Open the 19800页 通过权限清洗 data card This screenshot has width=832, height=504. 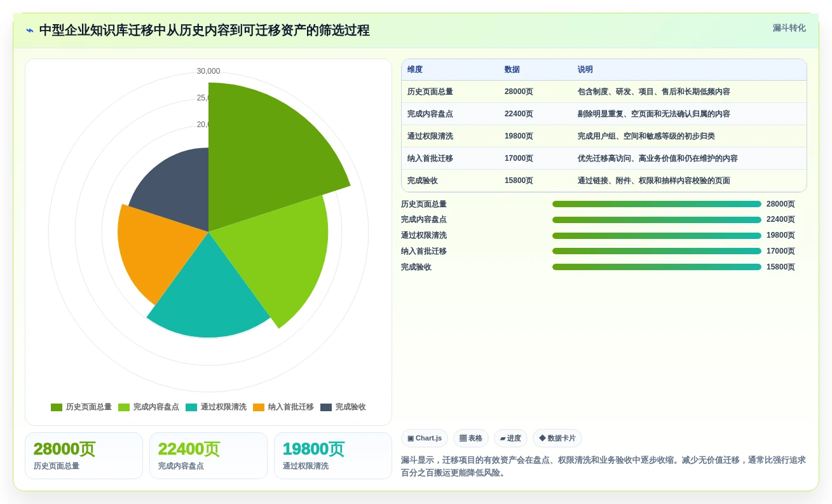333,456
